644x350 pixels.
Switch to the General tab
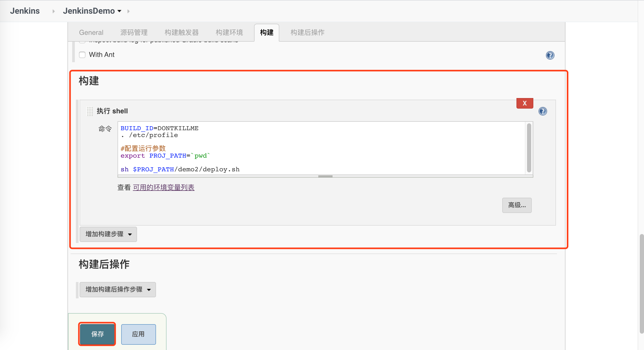[91, 32]
